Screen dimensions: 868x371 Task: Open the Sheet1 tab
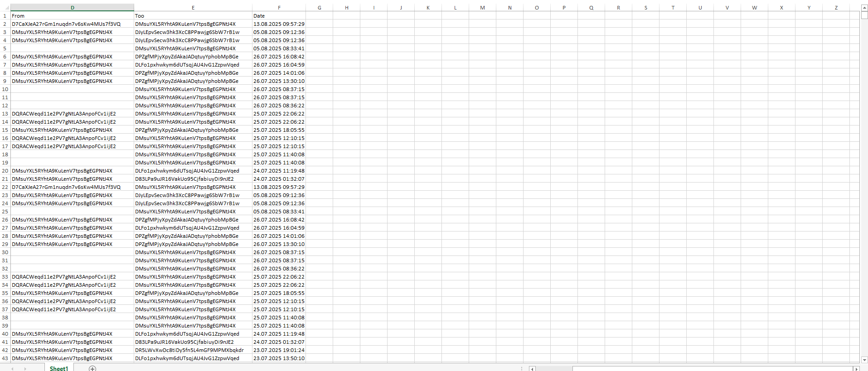coord(58,368)
